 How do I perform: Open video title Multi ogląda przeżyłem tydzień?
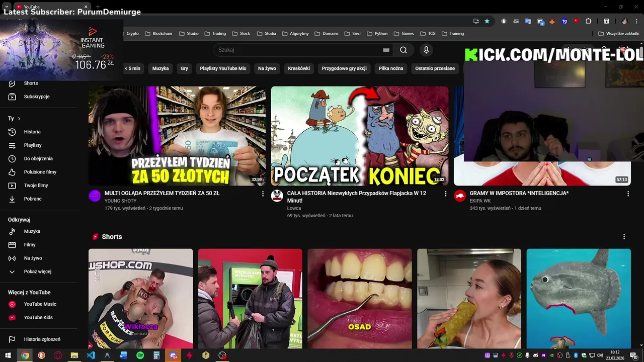pyautogui.click(x=162, y=193)
